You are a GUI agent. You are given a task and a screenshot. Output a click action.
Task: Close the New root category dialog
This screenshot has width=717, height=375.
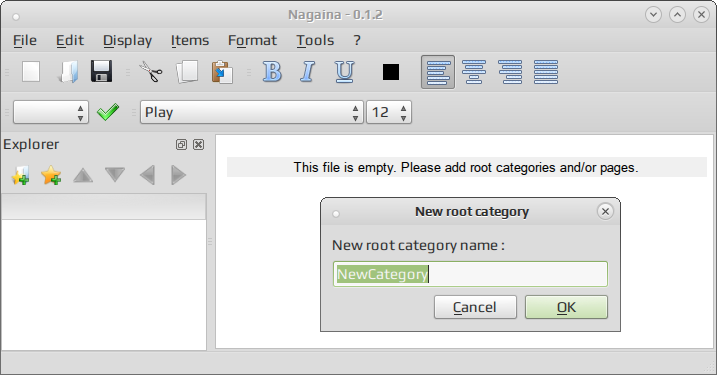pos(605,211)
